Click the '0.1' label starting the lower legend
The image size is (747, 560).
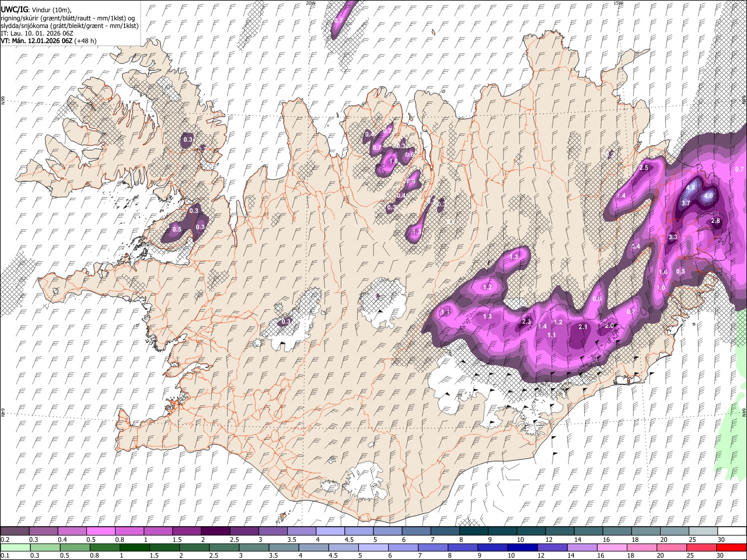[x=5, y=556]
